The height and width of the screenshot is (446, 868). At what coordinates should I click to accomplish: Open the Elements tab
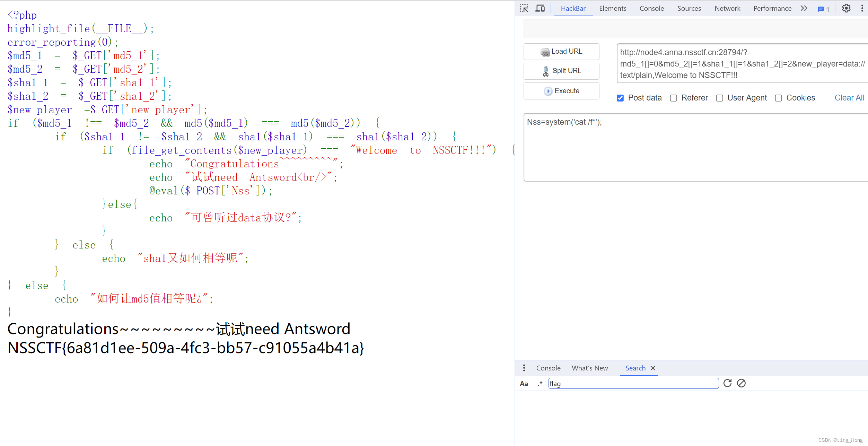coord(612,8)
